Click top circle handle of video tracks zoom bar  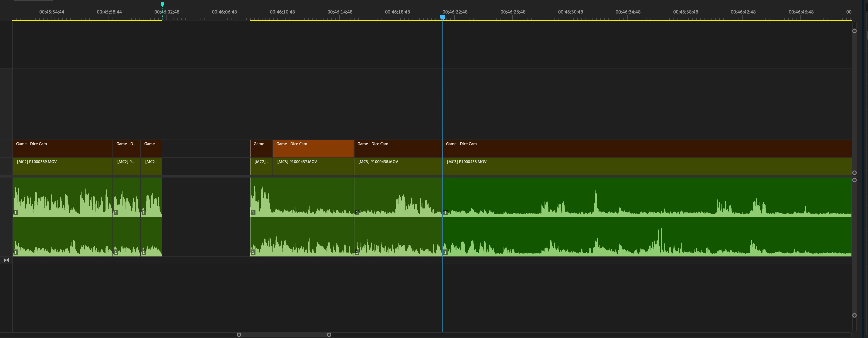(854, 31)
